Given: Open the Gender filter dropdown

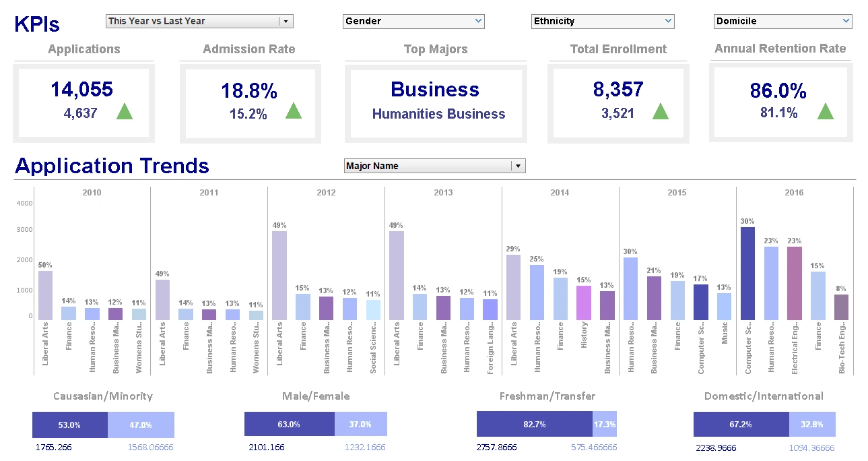Looking at the screenshot, I should pos(413,21).
